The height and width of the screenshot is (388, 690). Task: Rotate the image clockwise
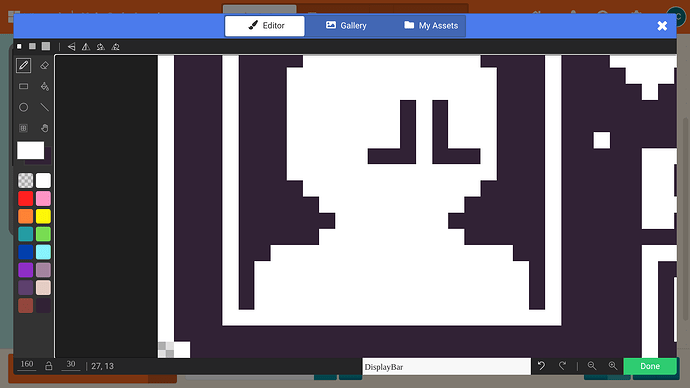pos(101,47)
